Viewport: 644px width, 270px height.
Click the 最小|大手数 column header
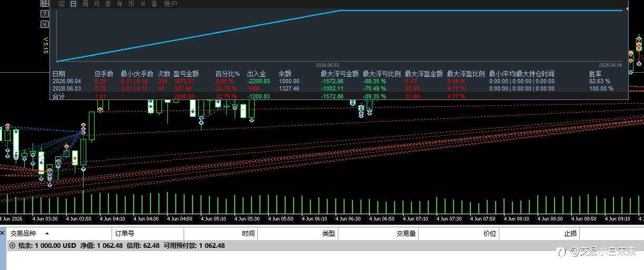[x=137, y=74]
